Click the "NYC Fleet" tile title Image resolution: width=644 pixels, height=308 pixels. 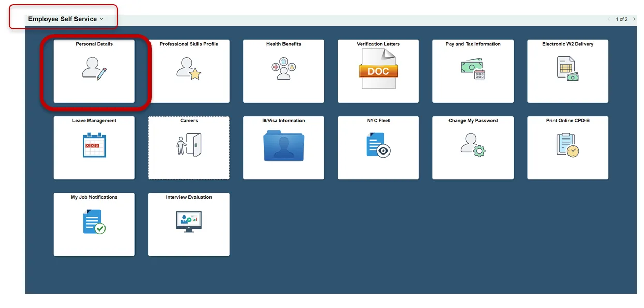point(378,121)
